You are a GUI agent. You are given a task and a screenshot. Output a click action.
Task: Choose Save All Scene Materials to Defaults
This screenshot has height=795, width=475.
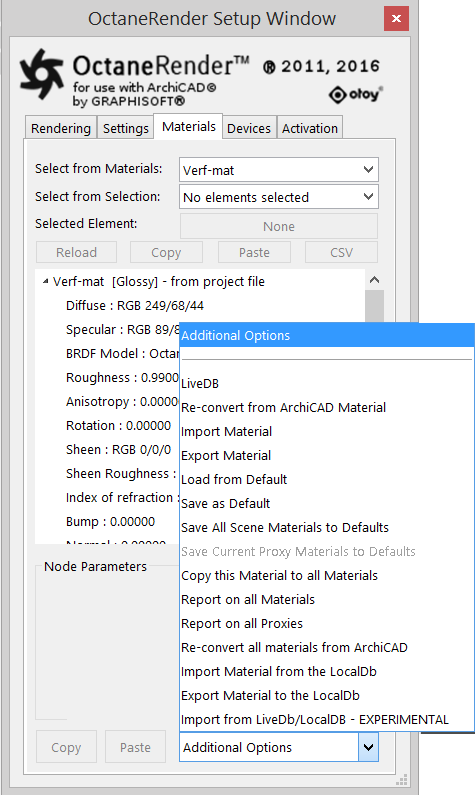(x=327, y=527)
